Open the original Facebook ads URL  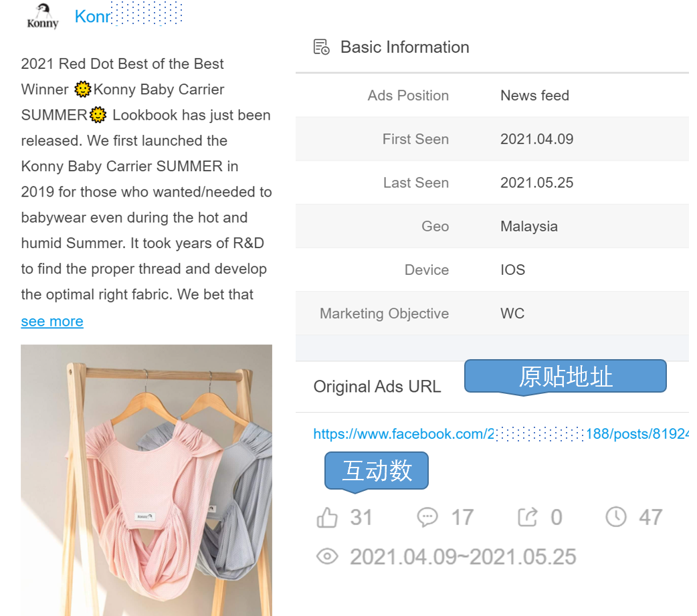point(500,434)
